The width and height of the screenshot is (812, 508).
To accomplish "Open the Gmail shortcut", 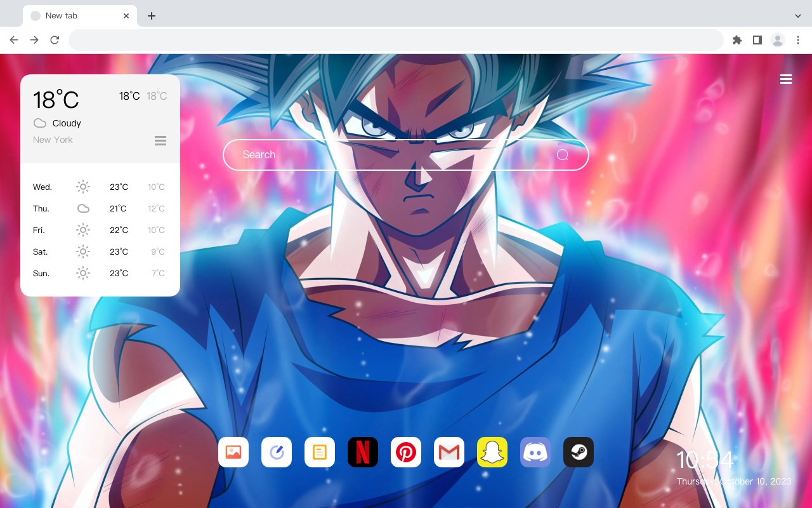I will point(449,452).
